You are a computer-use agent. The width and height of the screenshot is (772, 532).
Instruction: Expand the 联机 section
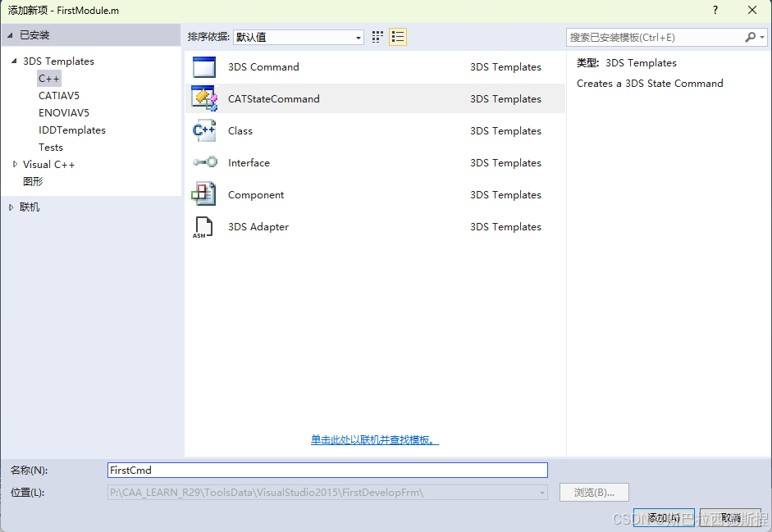[11, 207]
